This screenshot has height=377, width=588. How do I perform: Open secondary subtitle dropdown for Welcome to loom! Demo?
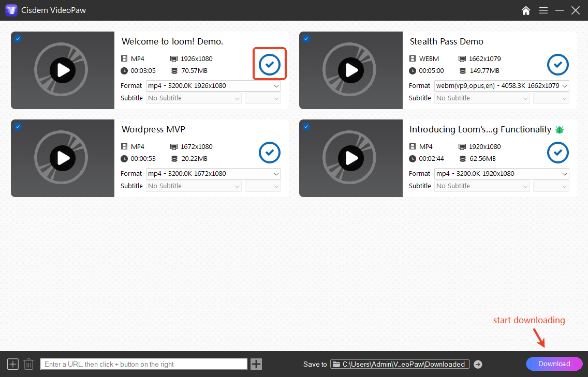(x=263, y=98)
